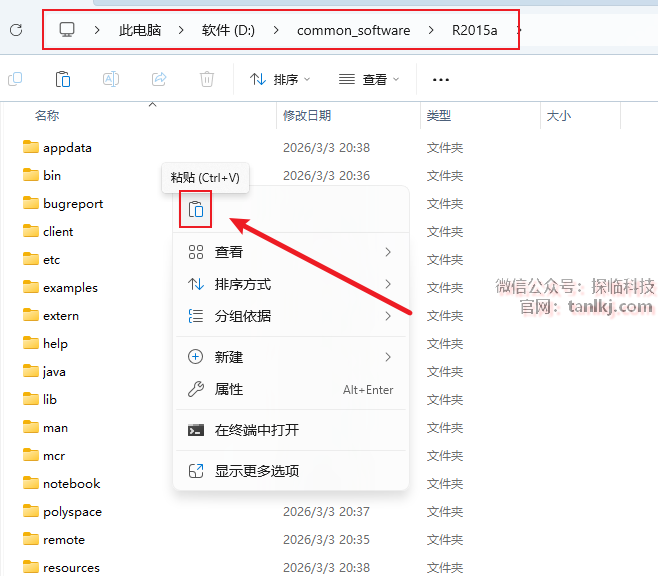Open the 排序 sort dropdown in toolbar
658x585 pixels.
(x=280, y=79)
